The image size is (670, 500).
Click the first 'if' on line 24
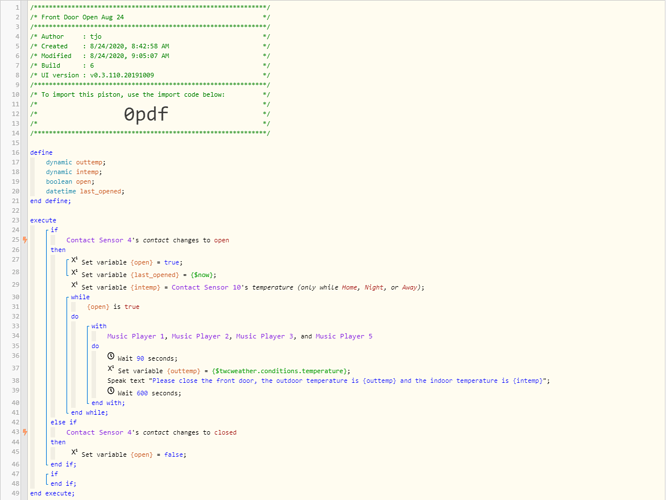[x=54, y=230]
